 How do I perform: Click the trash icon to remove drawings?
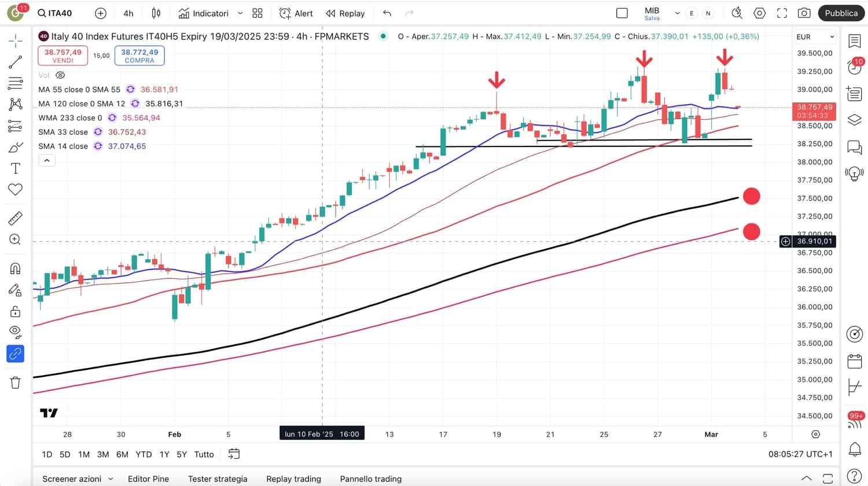pyautogui.click(x=15, y=382)
